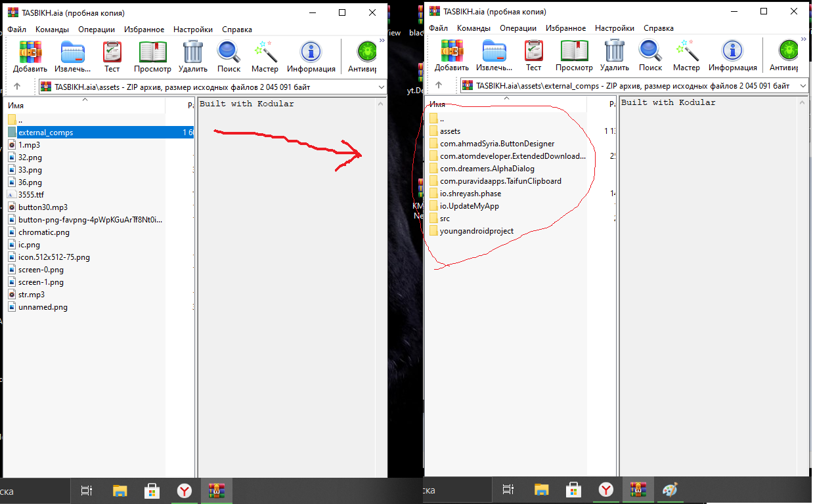
Task: Open Task View on right taskbar
Action: [x=508, y=490]
